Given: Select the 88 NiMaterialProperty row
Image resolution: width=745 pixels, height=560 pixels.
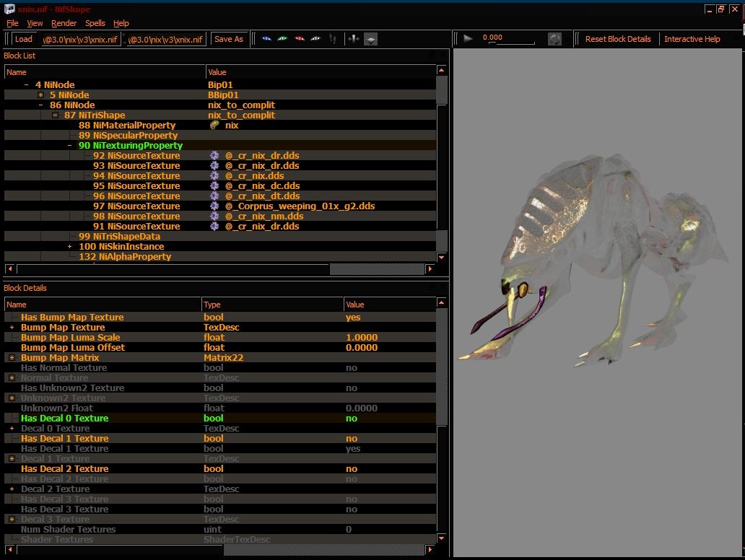Looking at the screenshot, I should tap(220, 125).
